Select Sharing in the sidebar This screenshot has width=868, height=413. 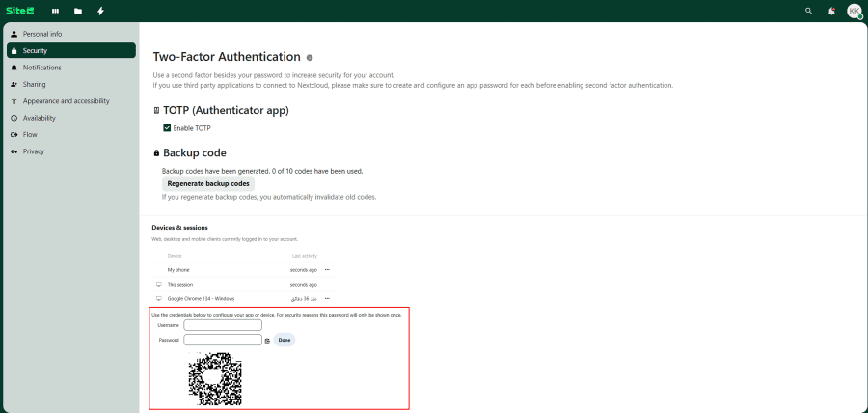point(35,84)
